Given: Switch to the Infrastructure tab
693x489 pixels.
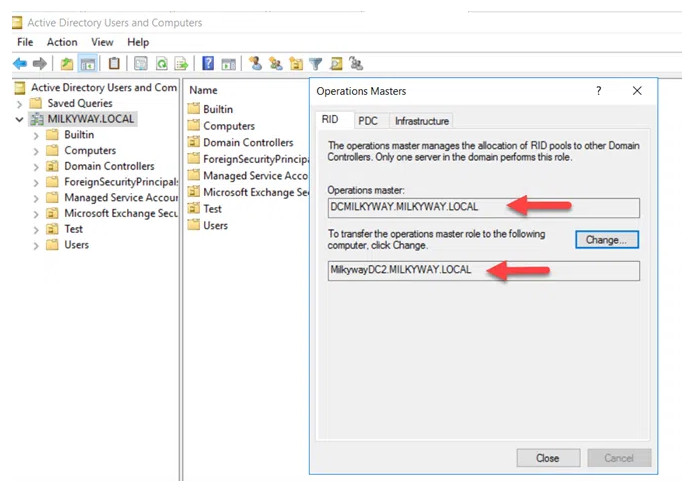Looking at the screenshot, I should 421,121.
